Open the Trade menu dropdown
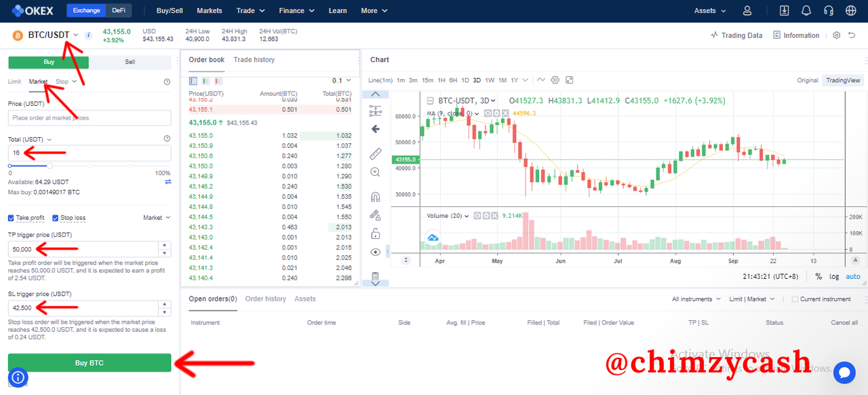The width and height of the screenshot is (868, 395). coord(251,11)
